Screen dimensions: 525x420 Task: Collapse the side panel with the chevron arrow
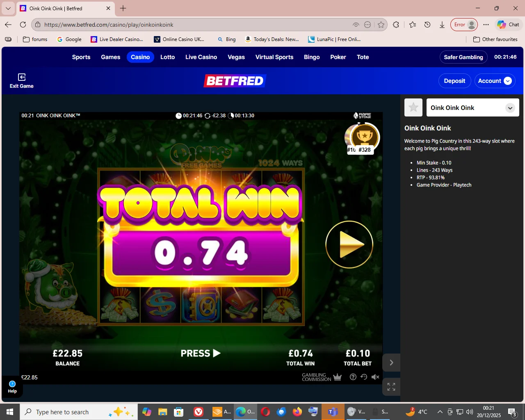[391, 363]
